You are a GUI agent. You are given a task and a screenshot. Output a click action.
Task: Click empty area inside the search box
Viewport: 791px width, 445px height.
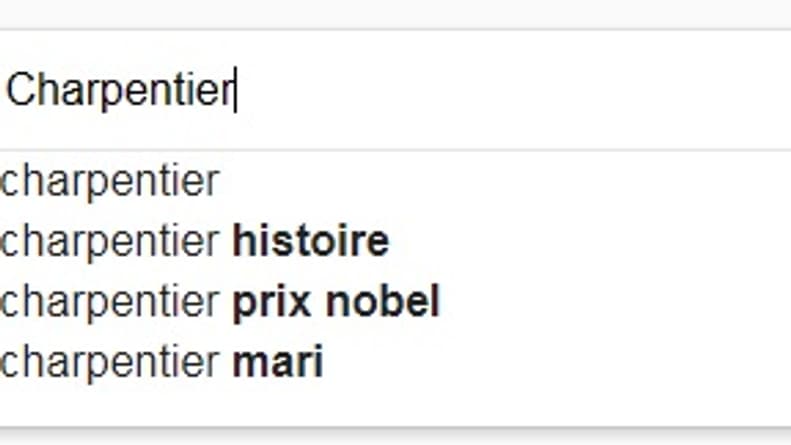[x=504, y=90]
